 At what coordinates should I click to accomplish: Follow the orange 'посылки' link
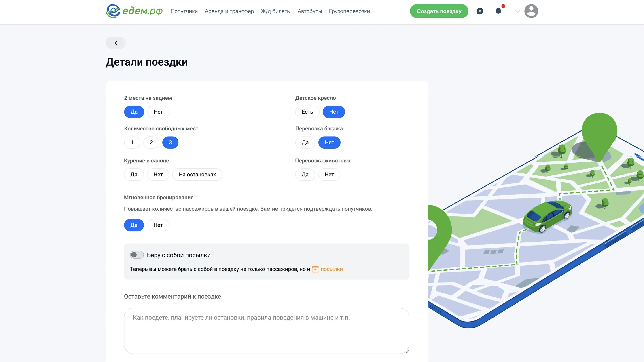click(331, 269)
